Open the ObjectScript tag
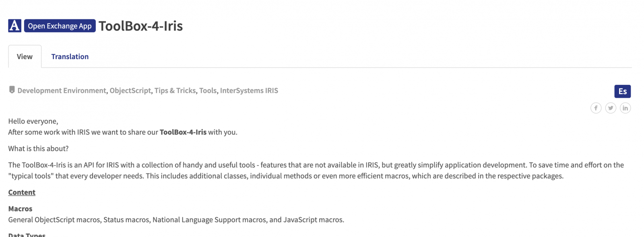644x237 pixels. [130, 91]
